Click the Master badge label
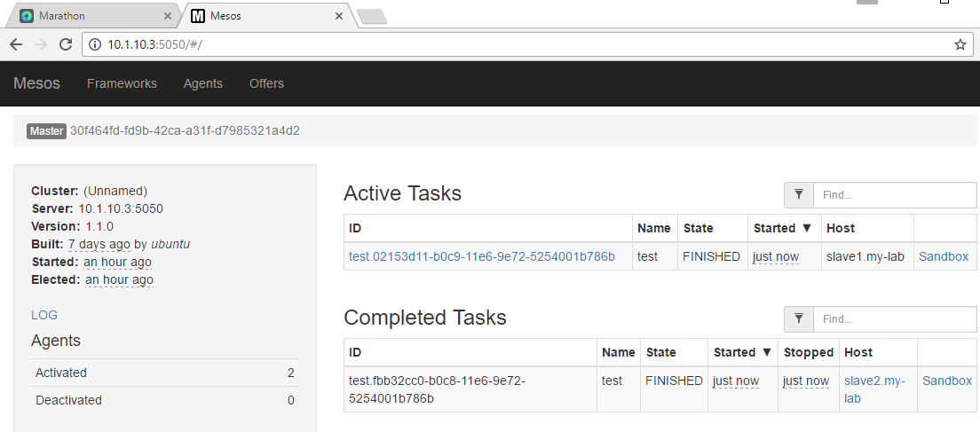The height and width of the screenshot is (432, 980). click(x=46, y=131)
